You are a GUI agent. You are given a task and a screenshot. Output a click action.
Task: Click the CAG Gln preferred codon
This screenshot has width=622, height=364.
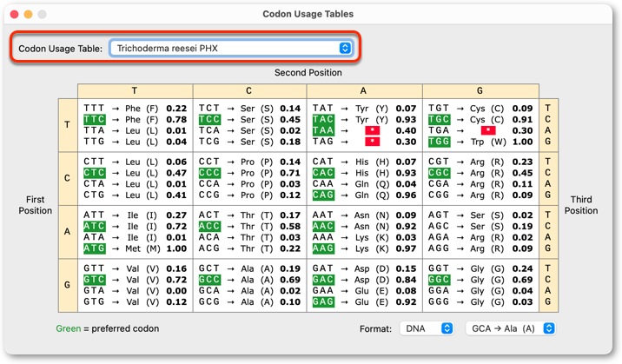[323, 195]
